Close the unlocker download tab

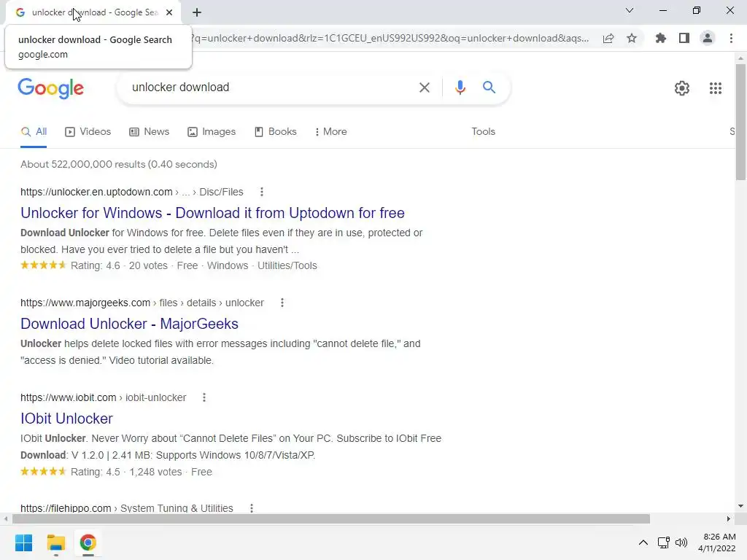pos(169,12)
